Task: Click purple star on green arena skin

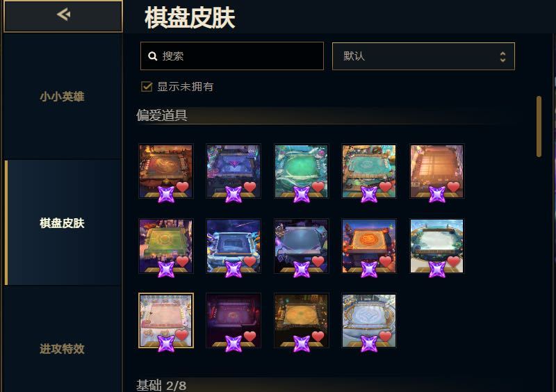Action: 166,270
